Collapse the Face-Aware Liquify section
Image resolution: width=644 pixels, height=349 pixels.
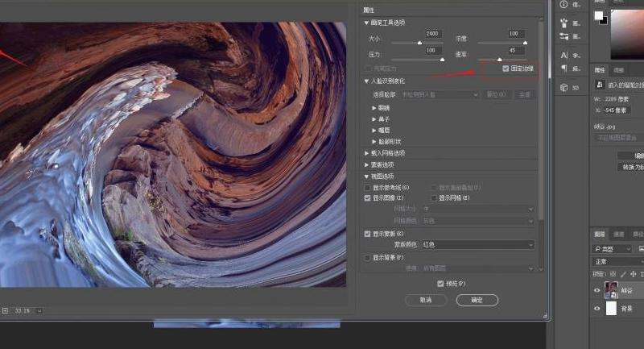tap(366, 81)
